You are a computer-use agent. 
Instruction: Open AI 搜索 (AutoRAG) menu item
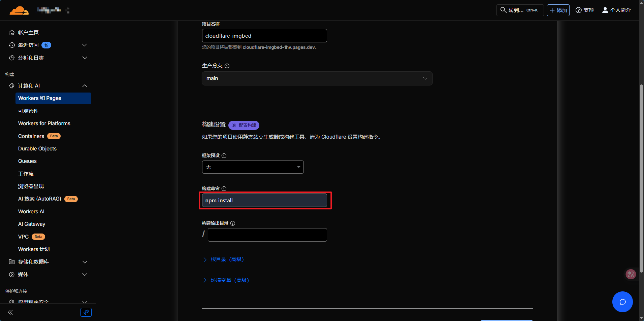click(x=48, y=199)
